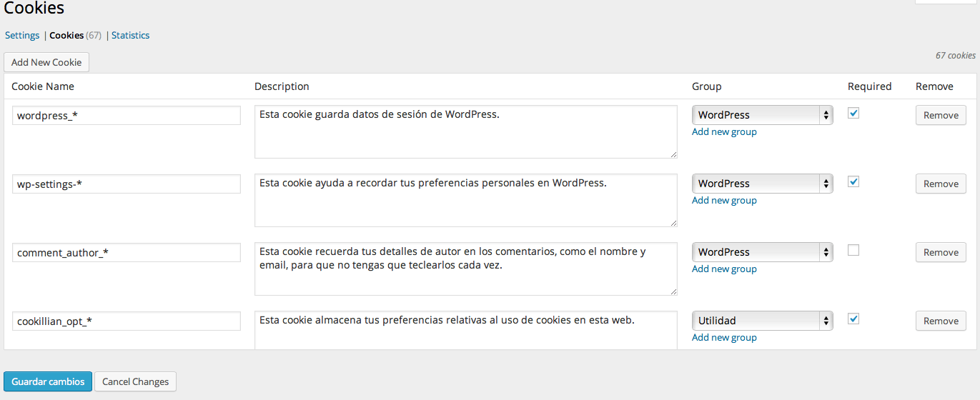Remove the wp-settings-* cookie

[941, 184]
